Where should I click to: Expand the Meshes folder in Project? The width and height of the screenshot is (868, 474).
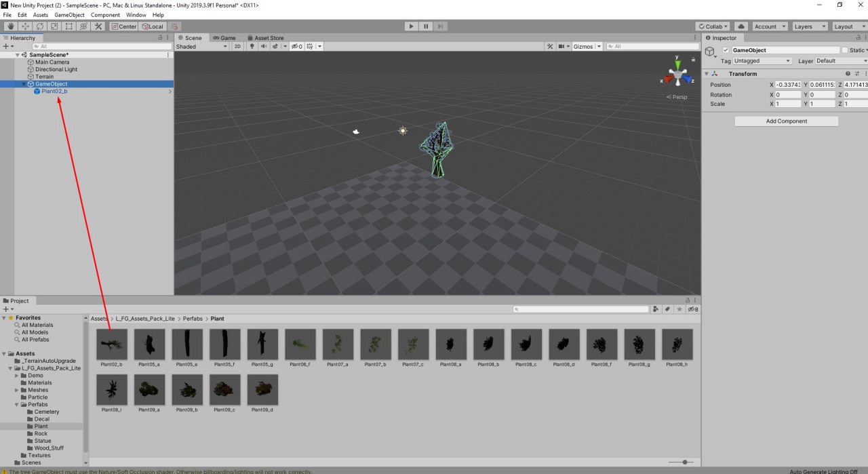point(17,390)
